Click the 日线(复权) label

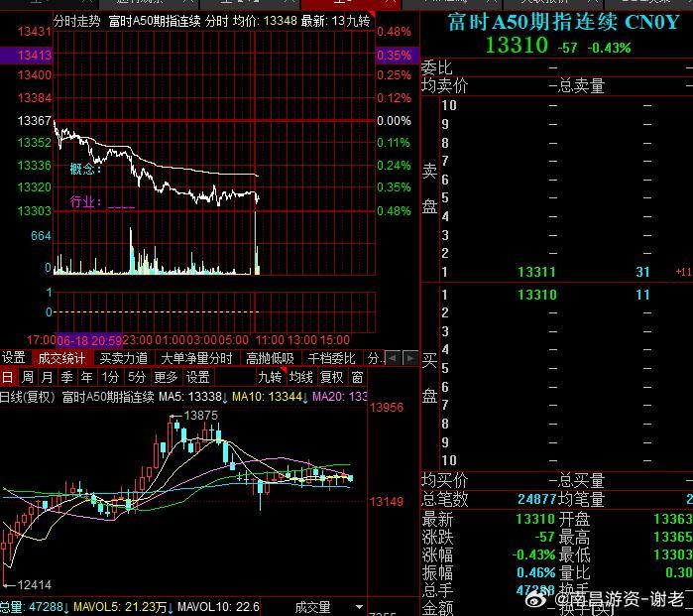(x=28, y=397)
